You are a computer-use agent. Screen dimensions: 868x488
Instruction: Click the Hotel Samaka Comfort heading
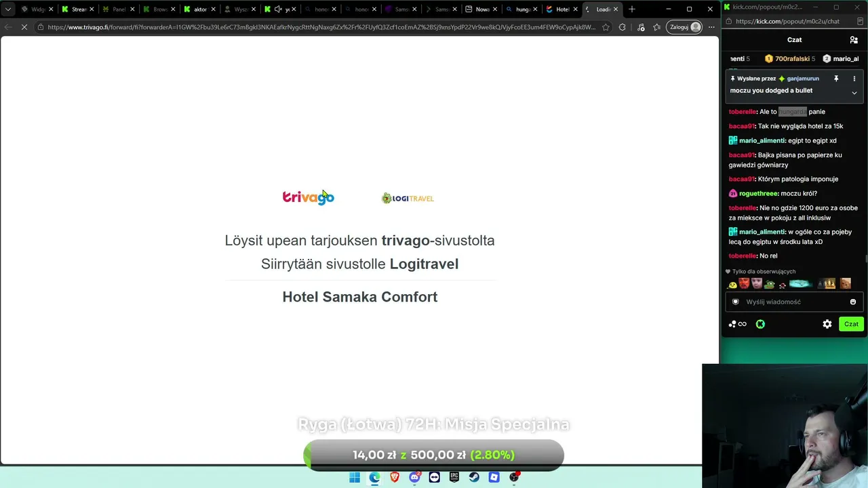click(359, 297)
